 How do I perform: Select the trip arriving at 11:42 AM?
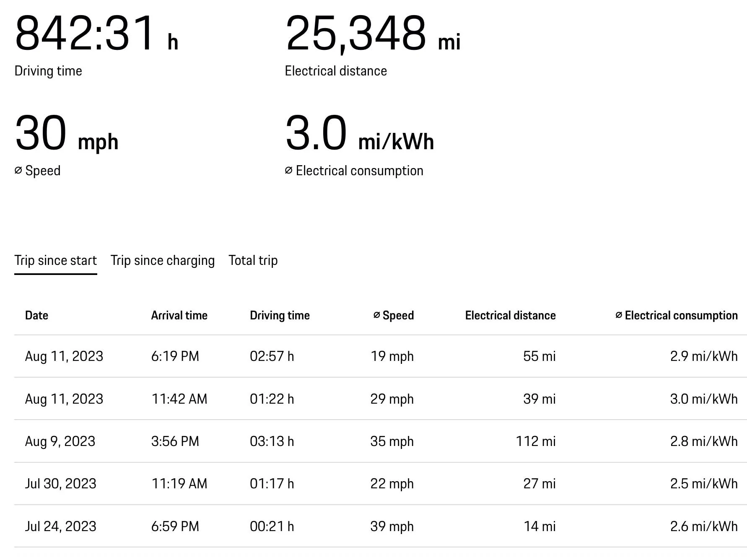pyautogui.click(x=381, y=399)
